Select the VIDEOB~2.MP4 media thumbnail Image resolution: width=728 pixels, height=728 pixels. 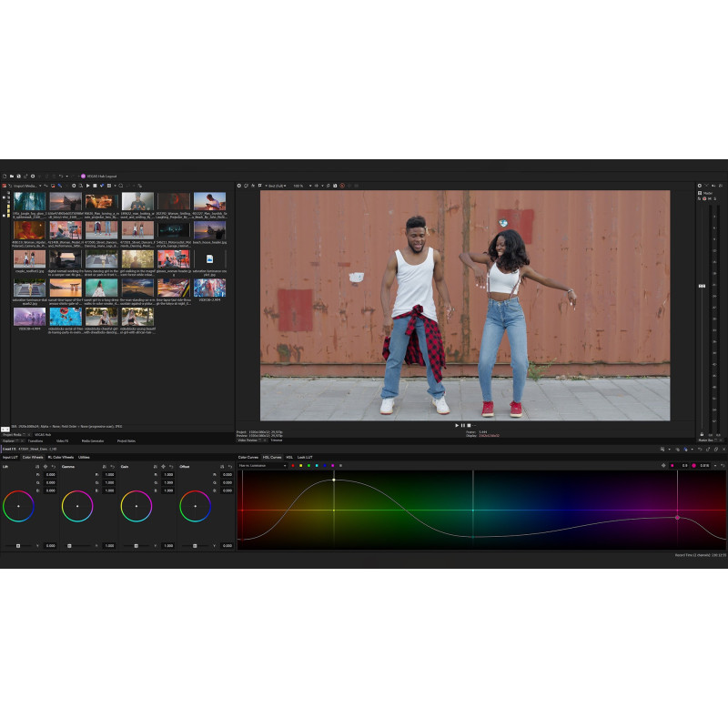coord(209,288)
